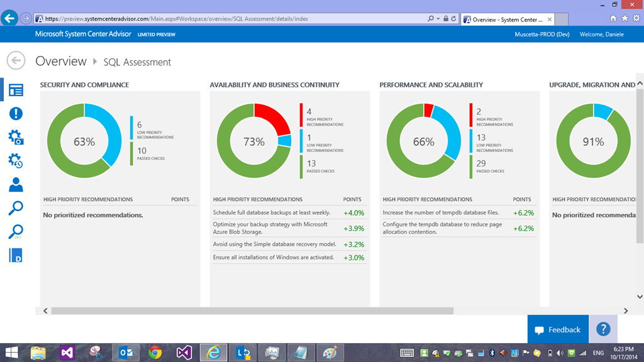Open the Overview dashboard icon in sidebar
The image size is (644, 362).
point(16,90)
